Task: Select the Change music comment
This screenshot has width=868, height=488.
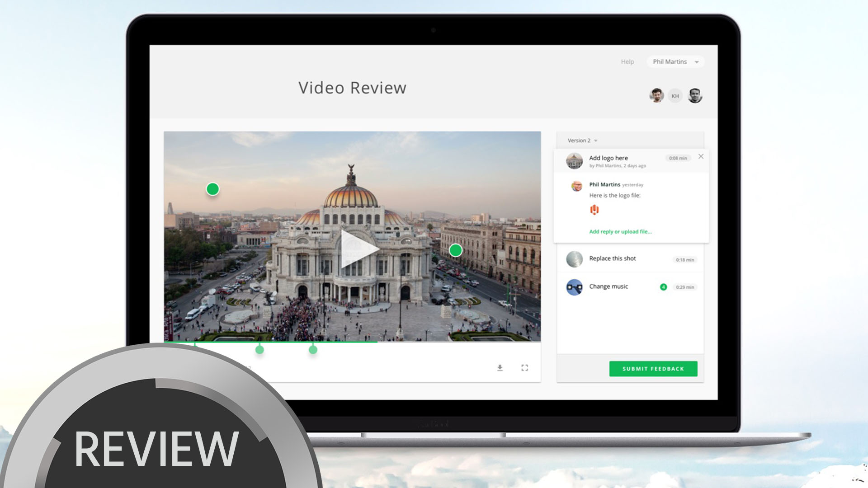Action: [x=630, y=287]
